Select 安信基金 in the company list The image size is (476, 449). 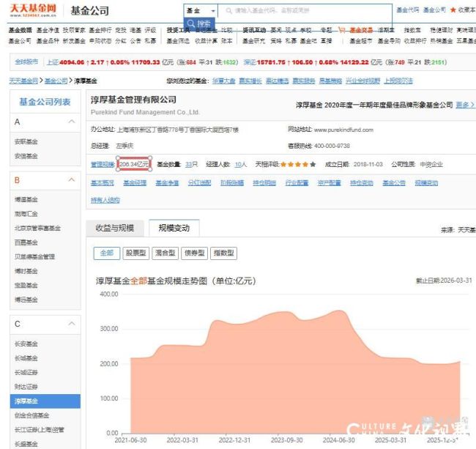tap(26, 156)
